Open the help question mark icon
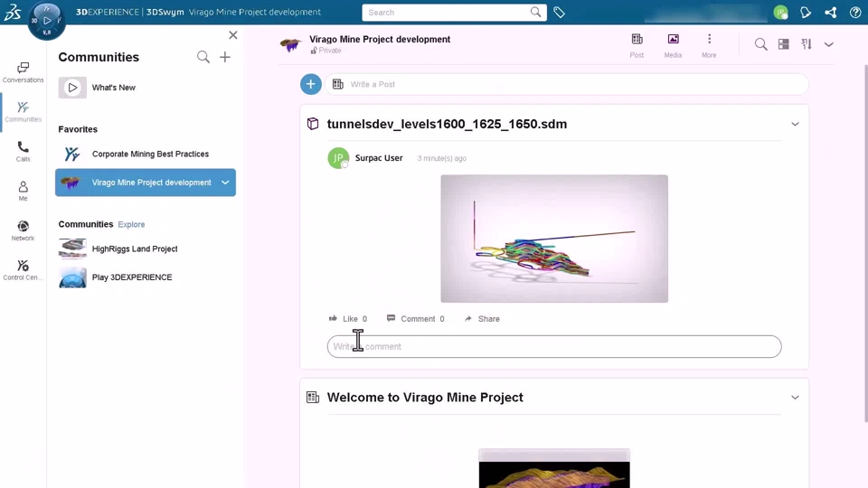 point(855,12)
